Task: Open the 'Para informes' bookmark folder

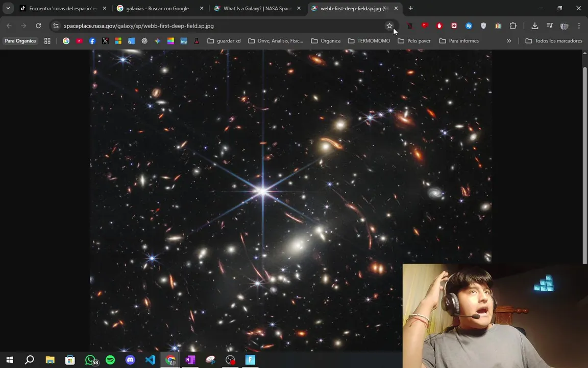Action: (459, 41)
